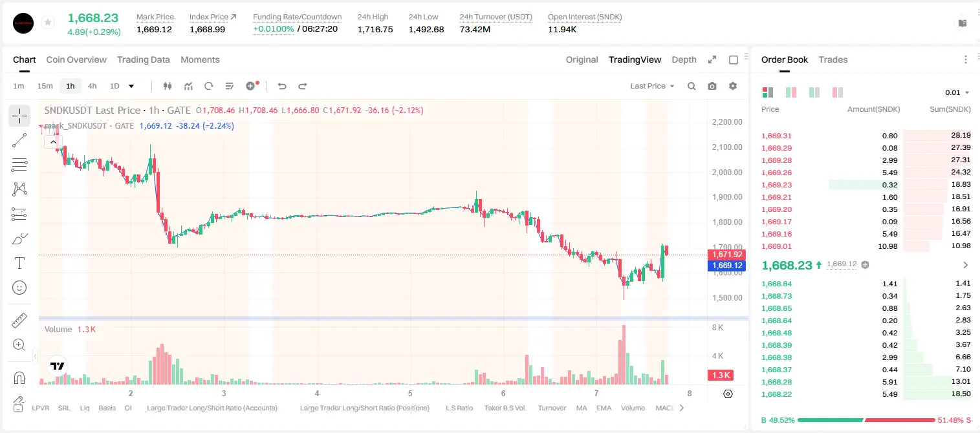Open the emoji sticker tool
980x433 pixels.
click(x=19, y=288)
